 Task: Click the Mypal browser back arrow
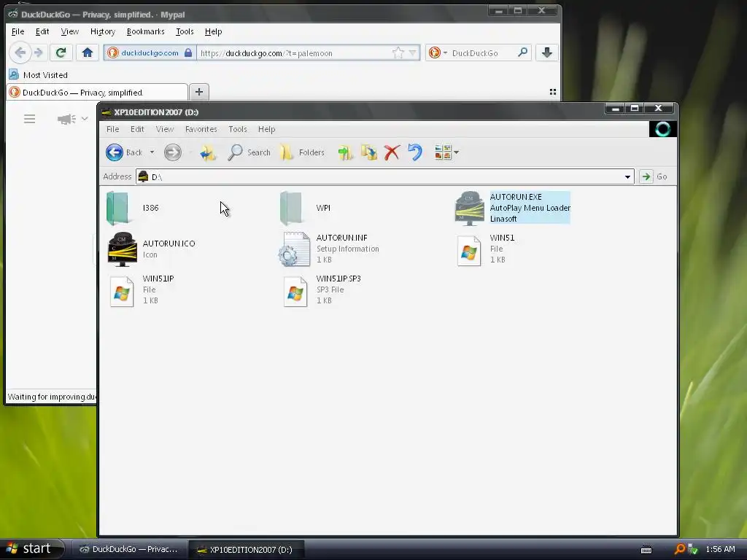pos(20,52)
